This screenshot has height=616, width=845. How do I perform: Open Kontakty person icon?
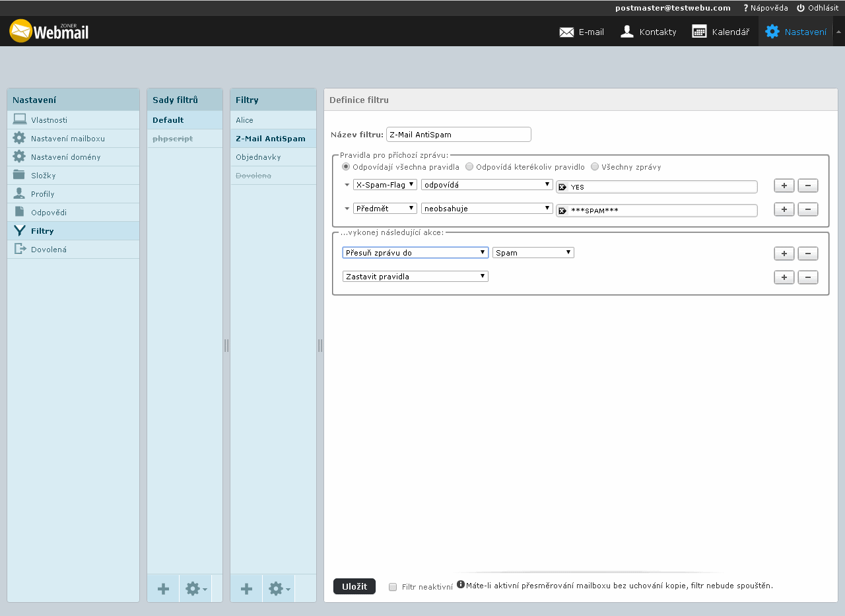pyautogui.click(x=627, y=32)
